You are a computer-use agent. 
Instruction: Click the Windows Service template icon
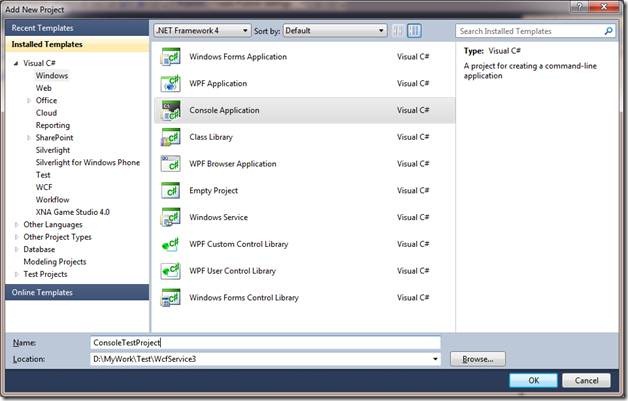170,218
